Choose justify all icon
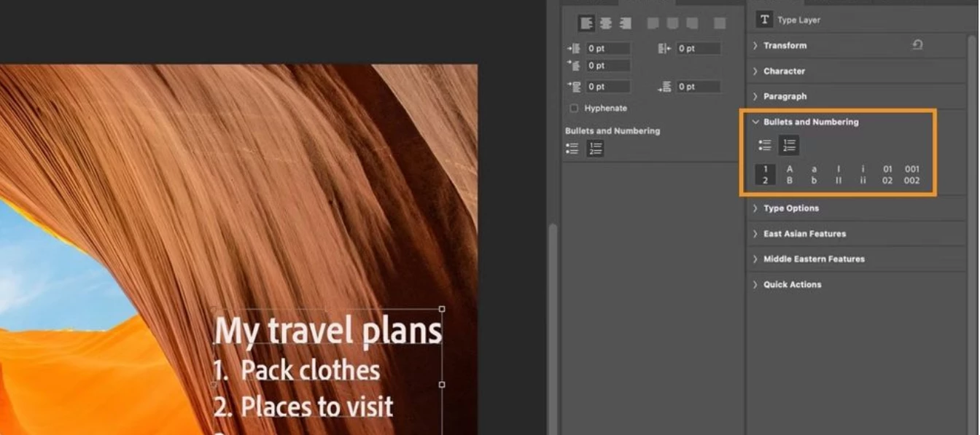The image size is (980, 435). [x=720, y=23]
